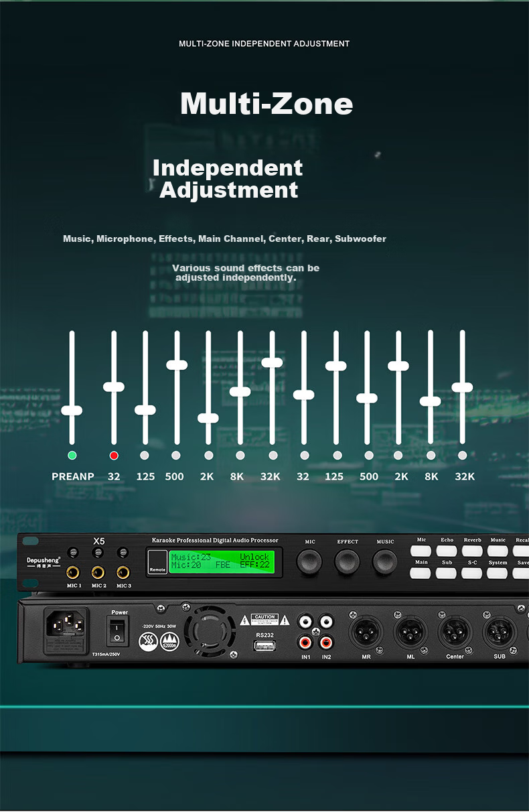Click the slider handle above the red dot
529x812 pixels.
[x=114, y=387]
